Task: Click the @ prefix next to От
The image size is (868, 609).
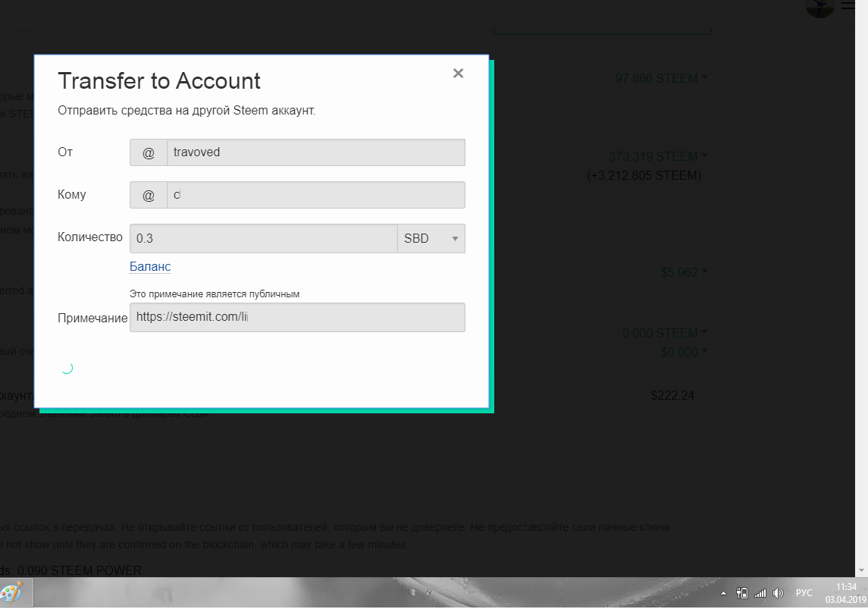Action: click(x=149, y=152)
